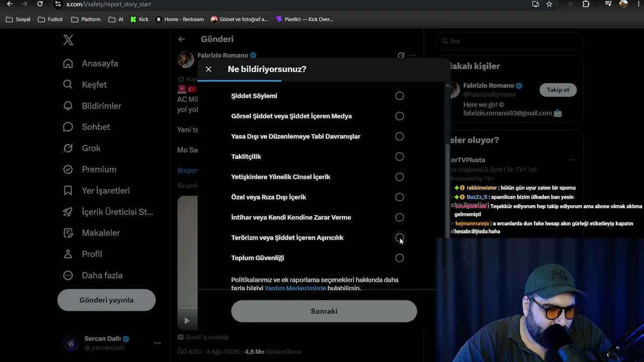Click Fabrizio Romano's avatar on the post
This screenshot has width=644, height=362.
click(x=186, y=59)
